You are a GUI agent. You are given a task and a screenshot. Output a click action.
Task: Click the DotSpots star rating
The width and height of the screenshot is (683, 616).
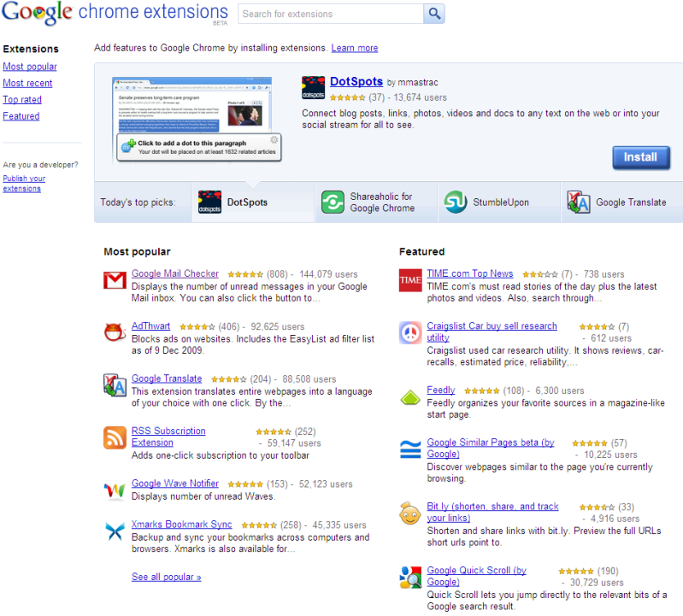tap(348, 98)
